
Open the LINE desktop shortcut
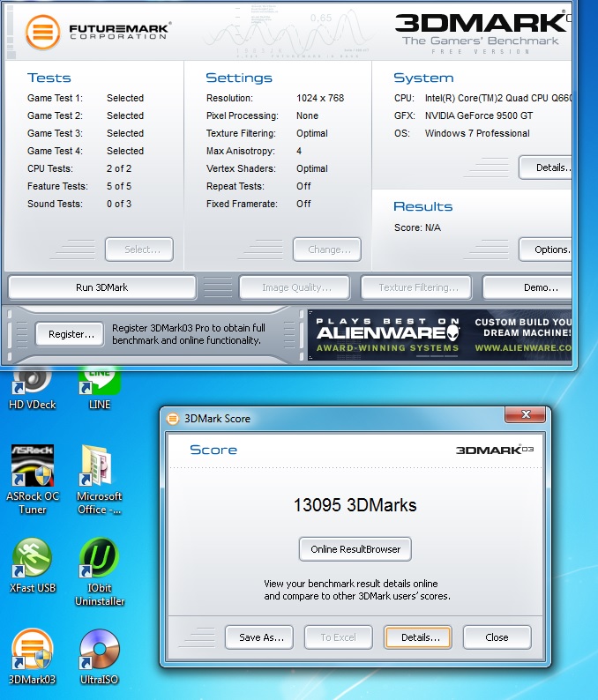pos(99,388)
